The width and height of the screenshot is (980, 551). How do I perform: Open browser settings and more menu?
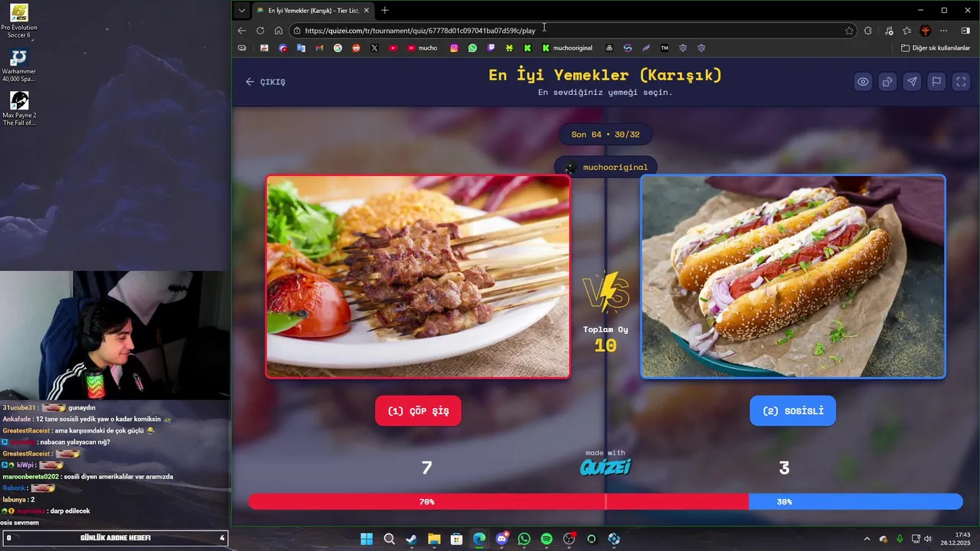click(944, 31)
